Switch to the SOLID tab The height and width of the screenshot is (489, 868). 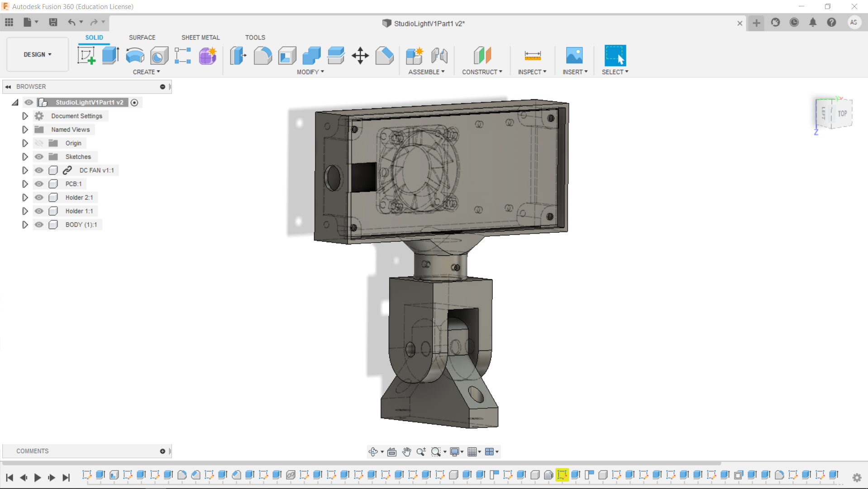94,38
